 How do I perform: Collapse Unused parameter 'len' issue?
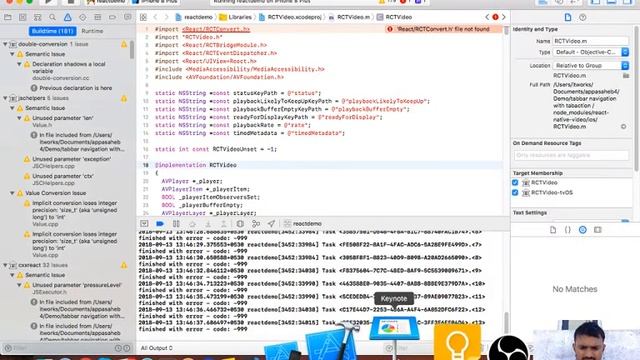click(x=19, y=118)
